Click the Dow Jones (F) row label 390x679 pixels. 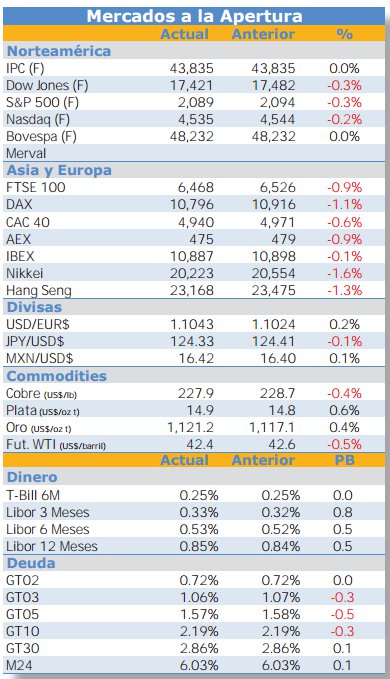(x=47, y=85)
